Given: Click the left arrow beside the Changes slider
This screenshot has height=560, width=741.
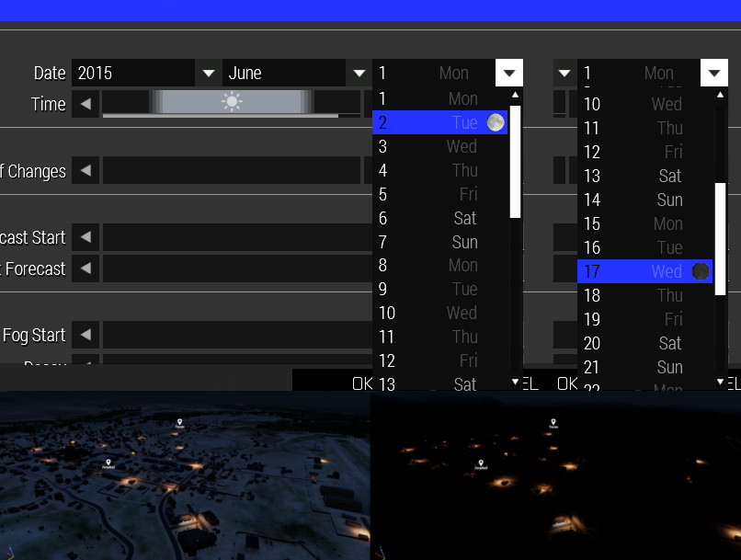Looking at the screenshot, I should click(x=85, y=170).
